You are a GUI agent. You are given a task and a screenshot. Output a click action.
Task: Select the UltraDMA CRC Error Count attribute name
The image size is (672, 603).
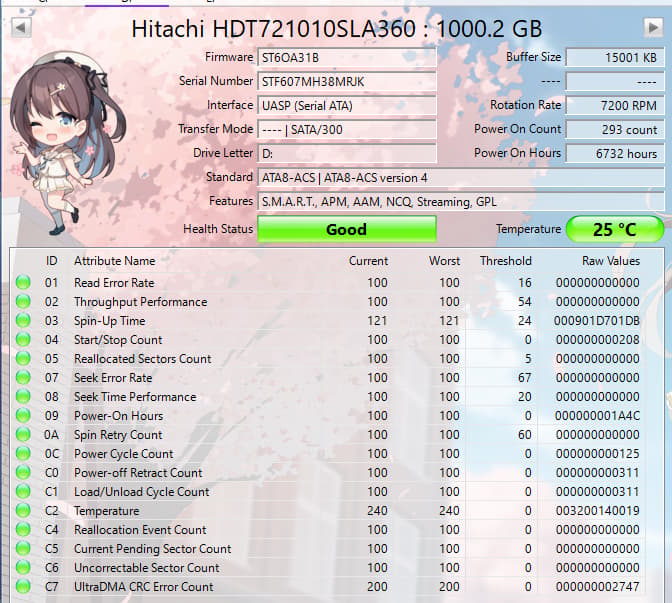click(144, 587)
